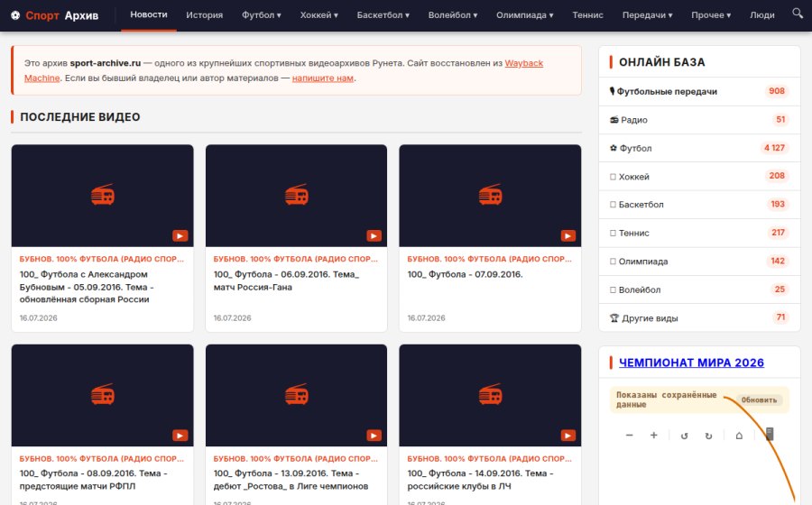The width and height of the screenshot is (812, 505).
Task: Click the 4 127 count badge
Action: [x=774, y=148]
